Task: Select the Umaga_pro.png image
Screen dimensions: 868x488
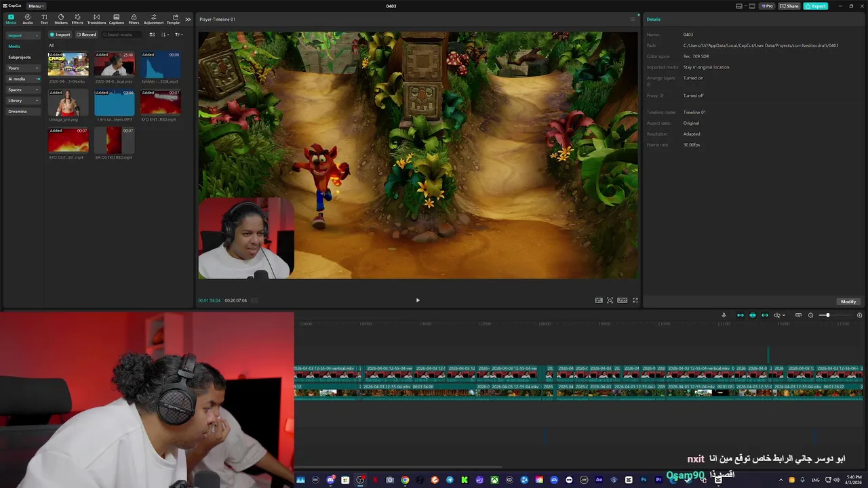Action: tap(68, 102)
